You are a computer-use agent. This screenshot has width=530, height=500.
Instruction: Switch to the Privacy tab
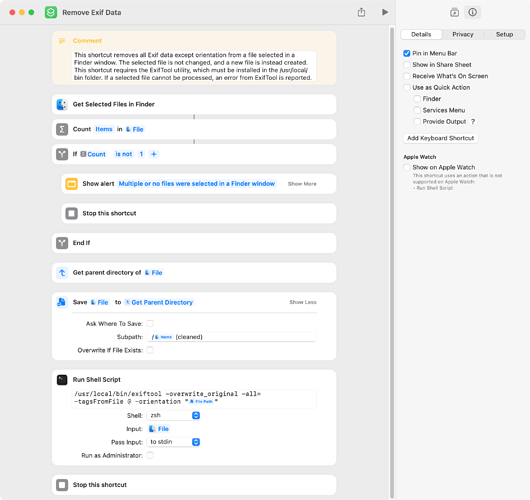click(463, 34)
